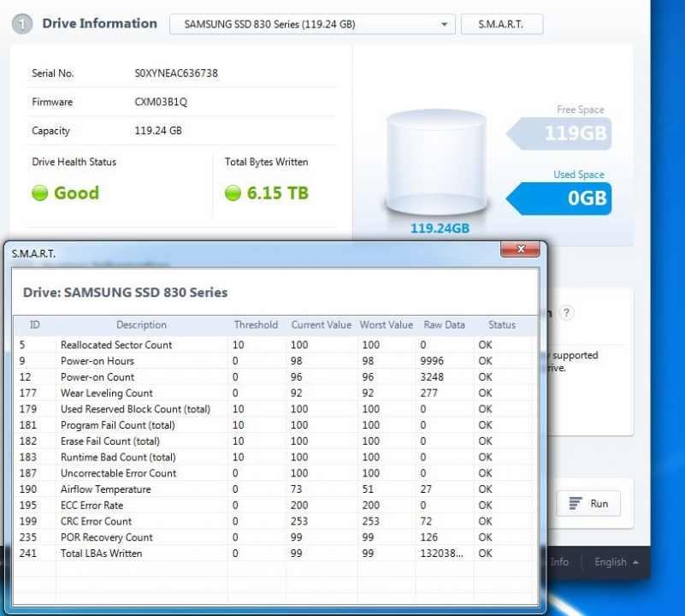Select the Runtime Bad Count (total) row
Viewport: 685px width, 616px height.
[x=274, y=458]
